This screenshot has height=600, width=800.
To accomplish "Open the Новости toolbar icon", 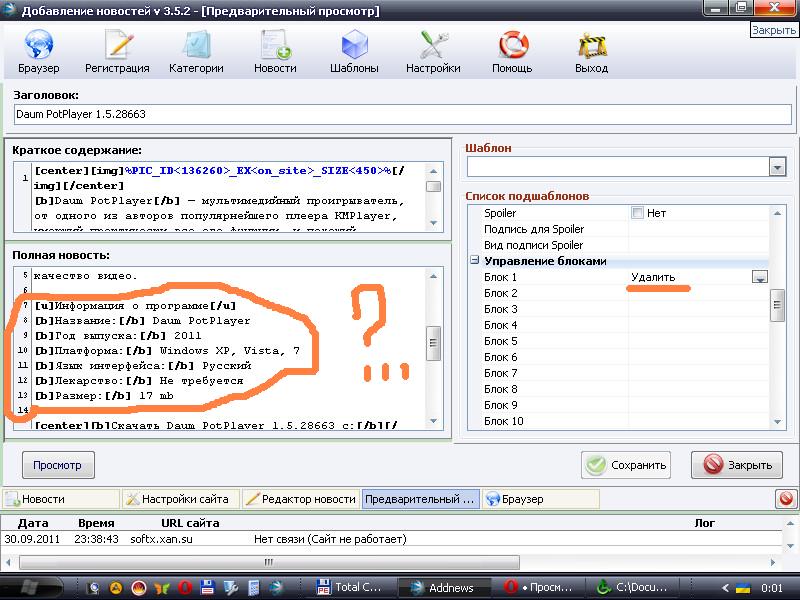I will pos(275,45).
